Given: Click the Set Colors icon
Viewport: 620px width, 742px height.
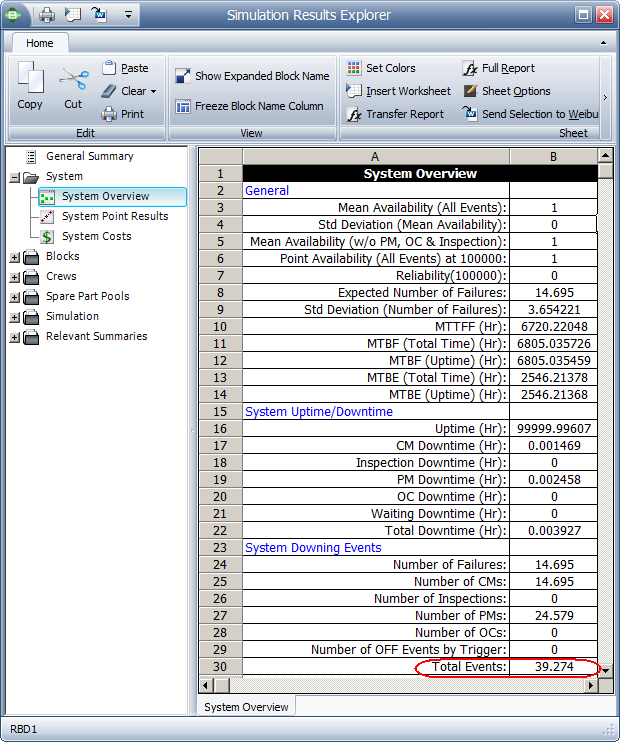Looking at the screenshot, I should coord(354,68).
